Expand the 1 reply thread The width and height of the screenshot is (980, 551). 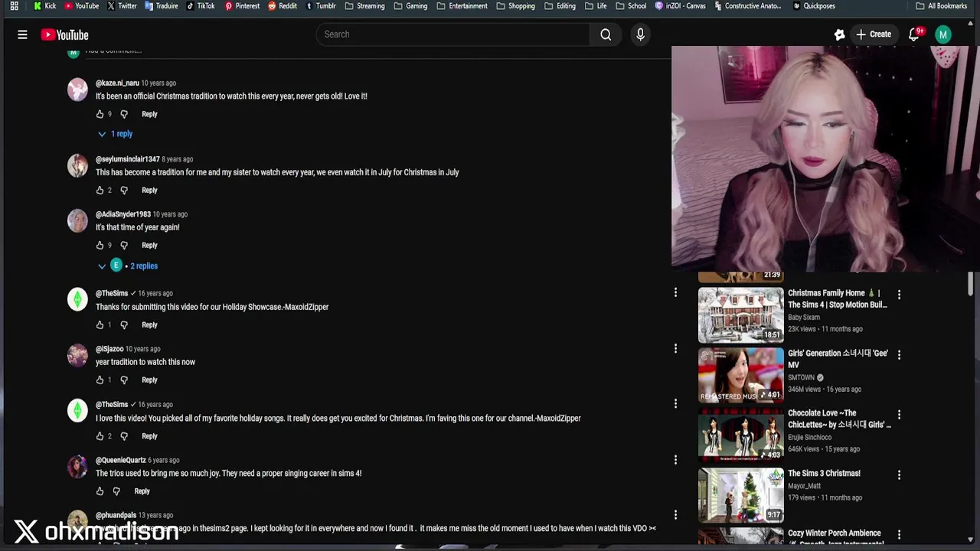click(115, 134)
